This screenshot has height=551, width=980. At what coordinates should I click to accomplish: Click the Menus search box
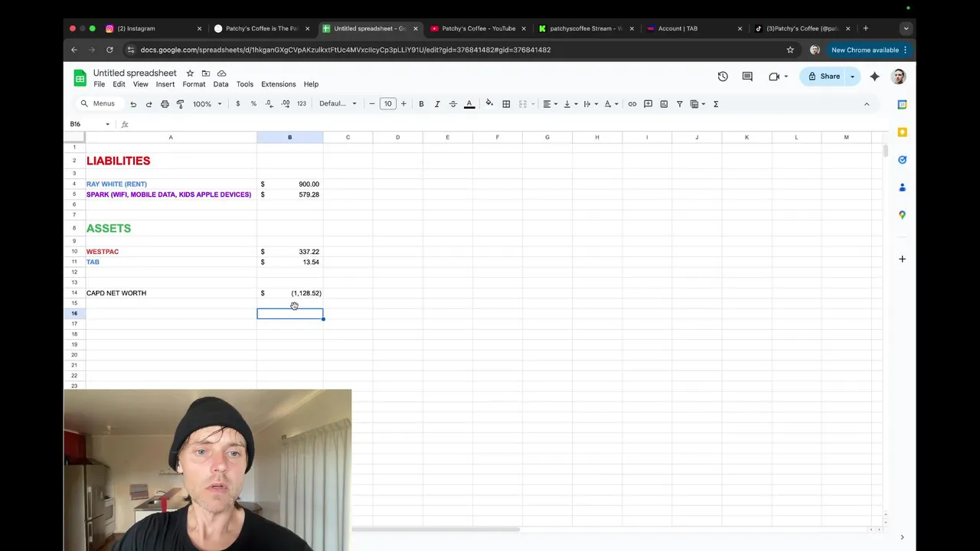99,104
